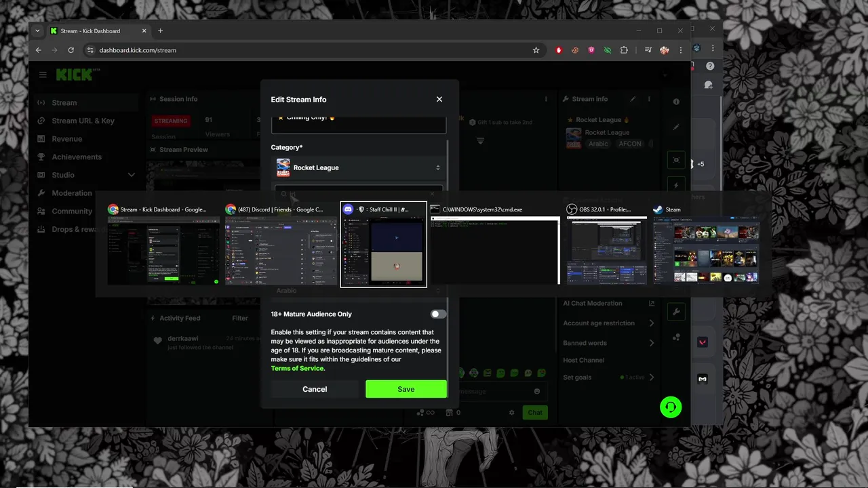868x488 pixels.
Task: Click the info icon in right rail
Action: (x=676, y=102)
